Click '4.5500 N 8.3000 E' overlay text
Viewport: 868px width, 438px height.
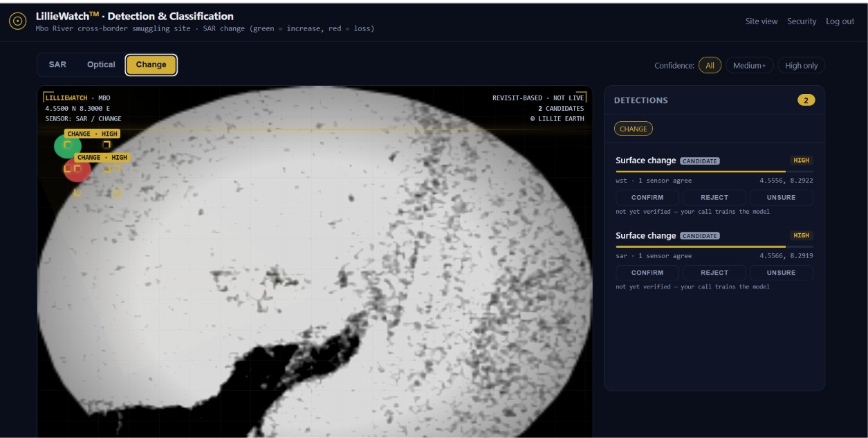tap(77, 109)
